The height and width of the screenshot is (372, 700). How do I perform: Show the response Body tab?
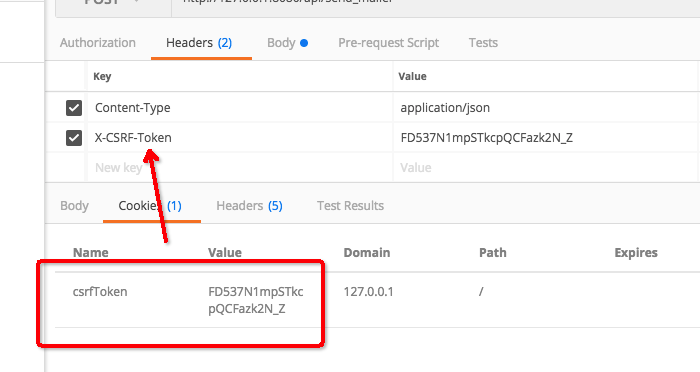(74, 206)
